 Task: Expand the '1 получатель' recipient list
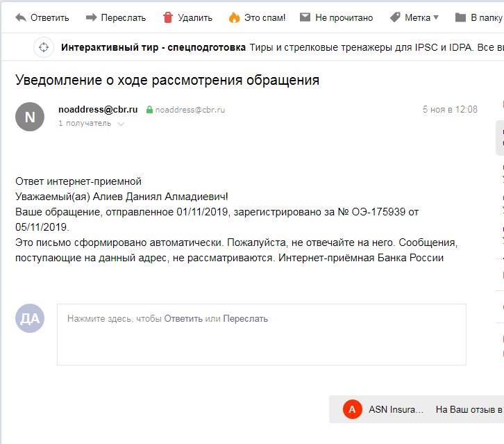tap(121, 124)
